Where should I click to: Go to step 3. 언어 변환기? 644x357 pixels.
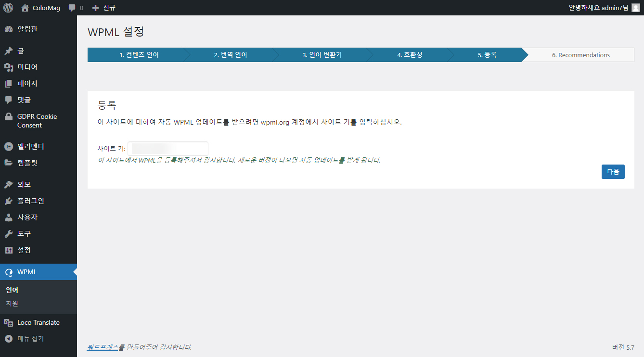click(322, 55)
